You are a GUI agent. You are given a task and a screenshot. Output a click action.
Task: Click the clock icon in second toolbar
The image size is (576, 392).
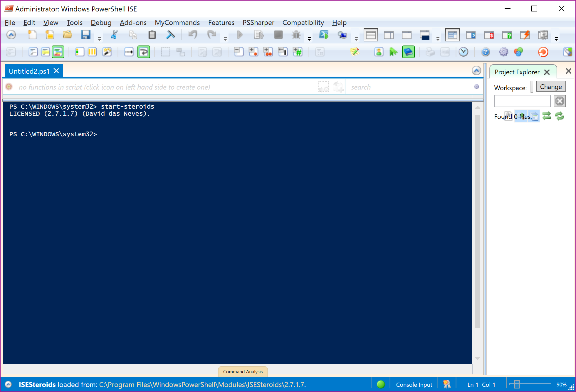pos(464,52)
